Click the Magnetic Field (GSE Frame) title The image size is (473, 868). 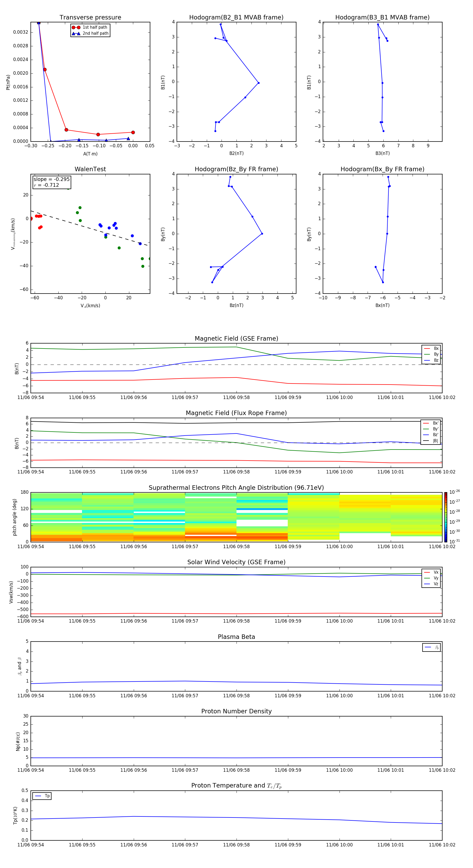pyautogui.click(x=236, y=339)
